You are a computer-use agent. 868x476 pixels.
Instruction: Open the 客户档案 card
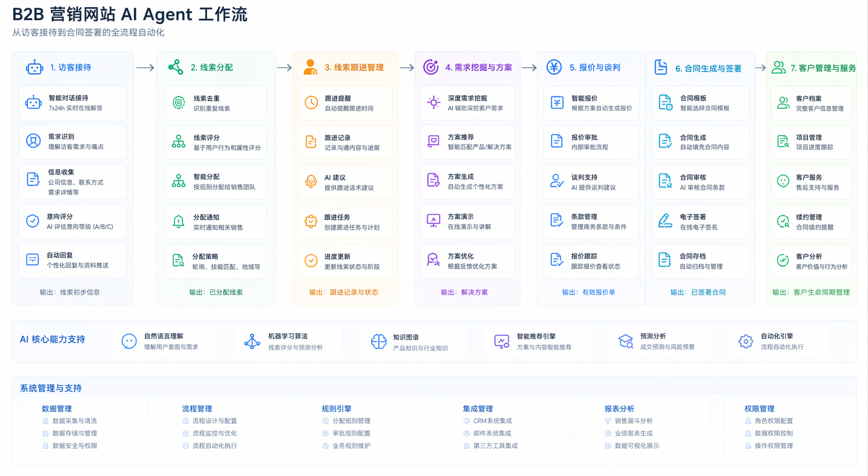[812, 103]
